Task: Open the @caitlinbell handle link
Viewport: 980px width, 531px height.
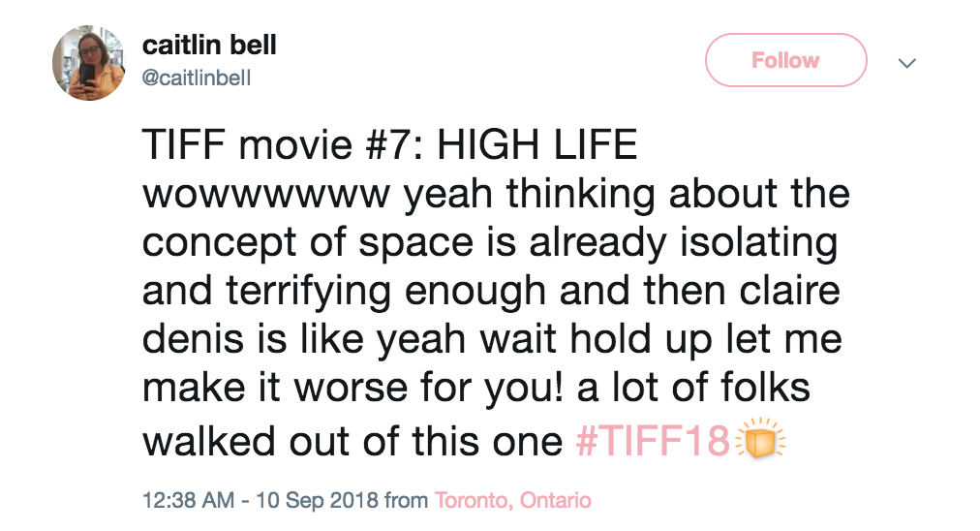Action: 197,78
